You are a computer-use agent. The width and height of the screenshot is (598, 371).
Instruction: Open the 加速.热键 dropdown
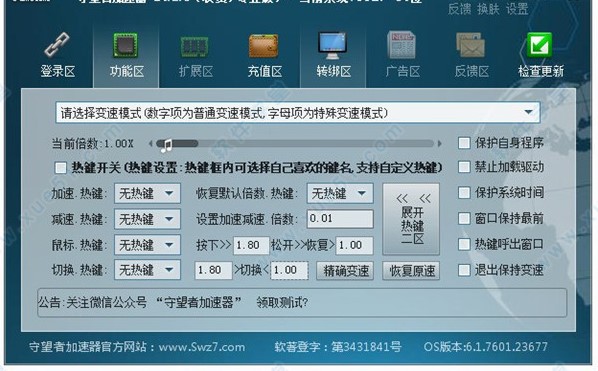point(147,194)
